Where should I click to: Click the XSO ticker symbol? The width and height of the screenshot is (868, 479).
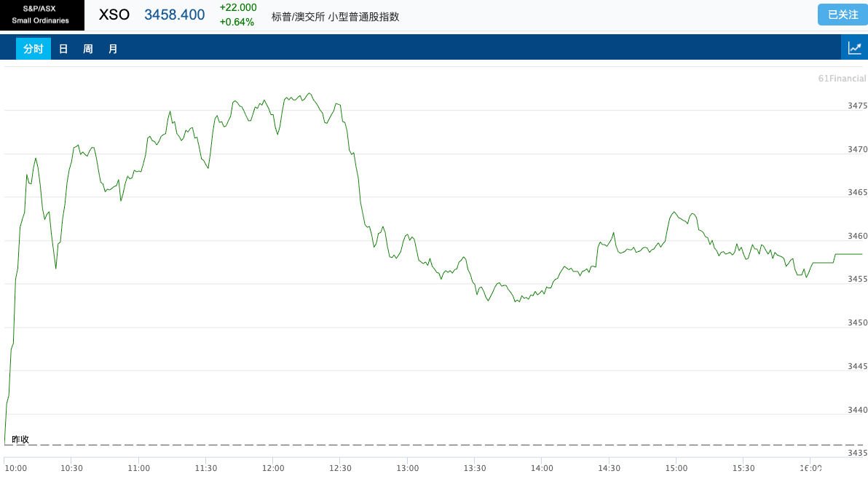click(114, 15)
